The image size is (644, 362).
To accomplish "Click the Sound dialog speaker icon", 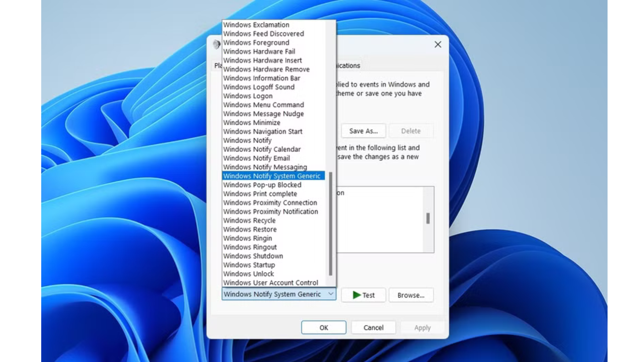I will click(216, 44).
